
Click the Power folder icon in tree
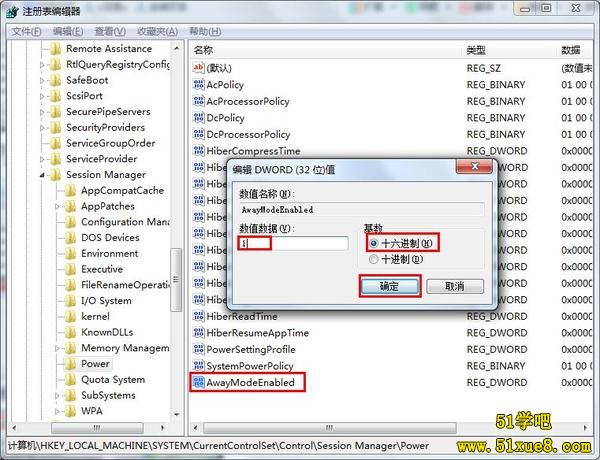(70, 364)
